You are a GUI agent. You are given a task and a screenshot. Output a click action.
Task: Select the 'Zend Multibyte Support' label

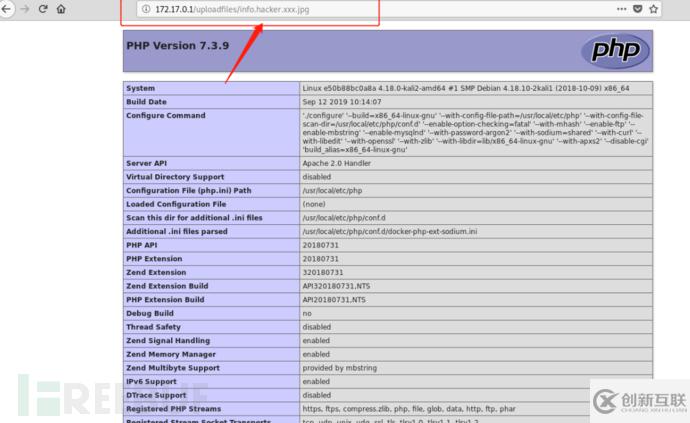point(173,368)
